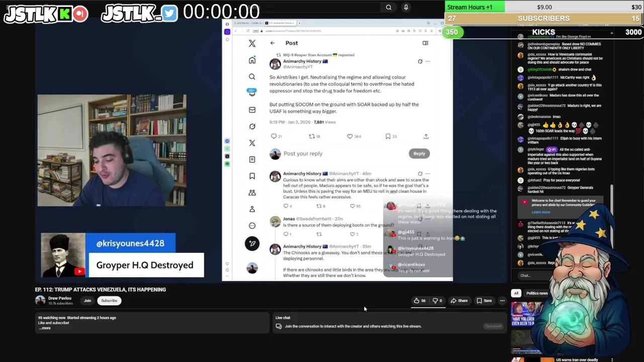644x362 pixels.
Task: Like the 46m reply with 95 likes
Action: [x=352, y=206]
